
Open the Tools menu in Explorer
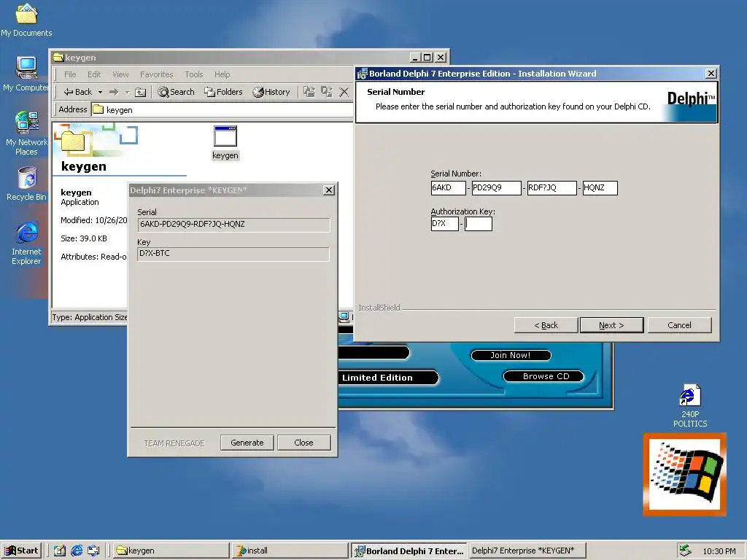(194, 74)
